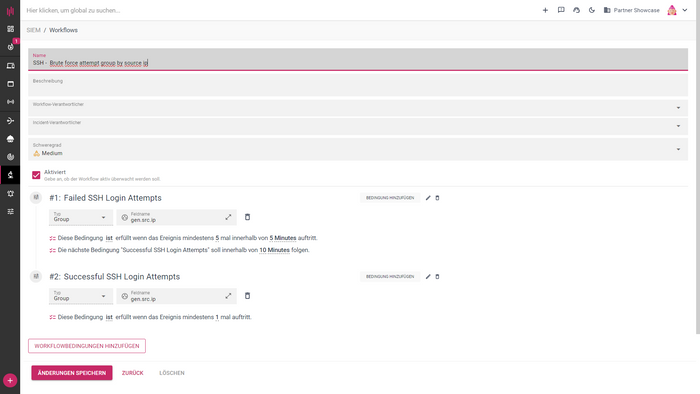The image size is (700, 394).
Task: Expand the Feldname field in condition #1
Action: [228, 217]
